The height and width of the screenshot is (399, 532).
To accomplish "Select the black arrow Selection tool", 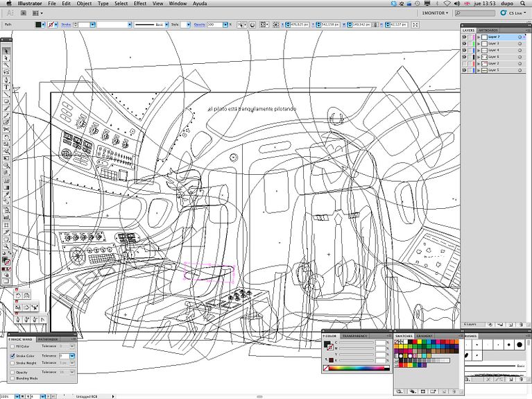I will tap(6, 51).
